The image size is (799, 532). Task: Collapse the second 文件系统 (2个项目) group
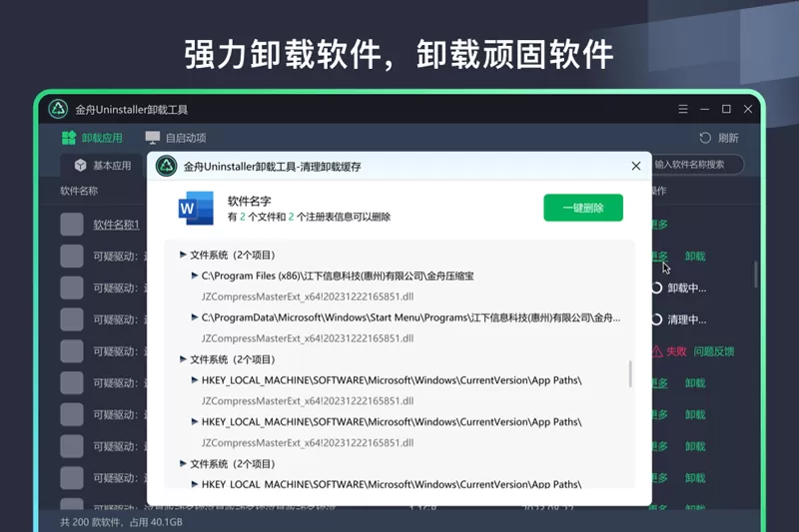point(183,359)
